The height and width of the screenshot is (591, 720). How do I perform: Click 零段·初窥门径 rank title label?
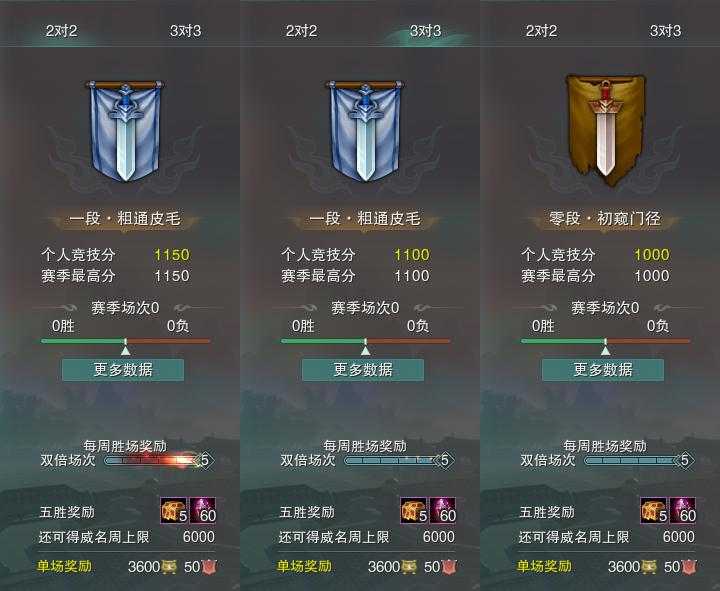click(605, 218)
